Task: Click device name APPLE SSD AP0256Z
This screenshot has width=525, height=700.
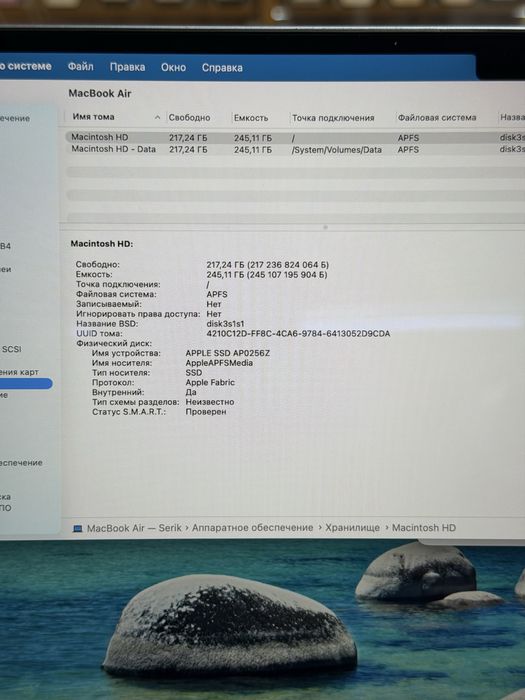Action: [x=228, y=353]
